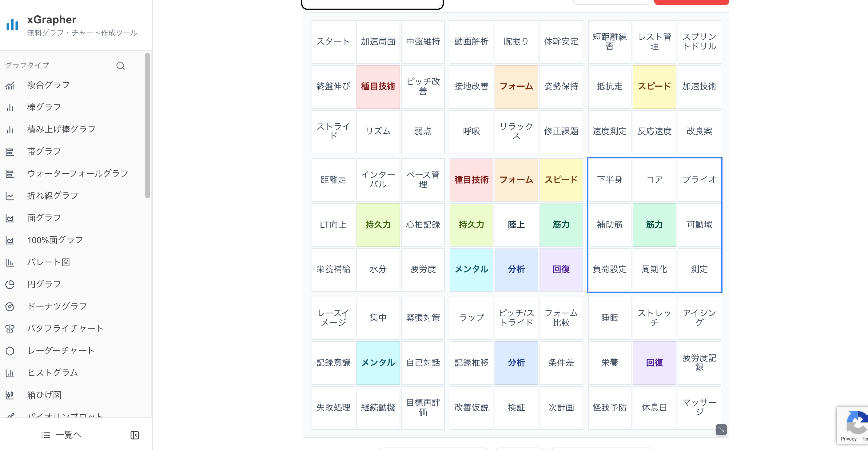The width and height of the screenshot is (868, 450).
Task: Click the 陸上 center cell
Action: pos(516,225)
